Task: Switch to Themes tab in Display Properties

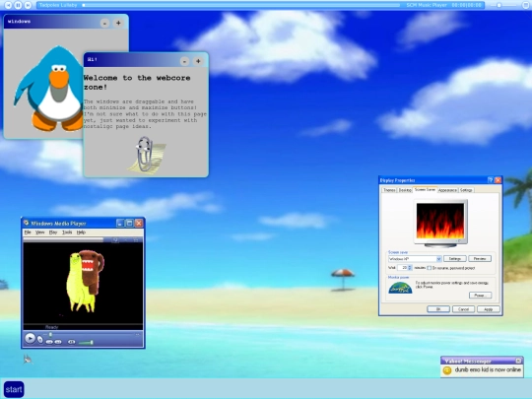Action: (x=389, y=190)
